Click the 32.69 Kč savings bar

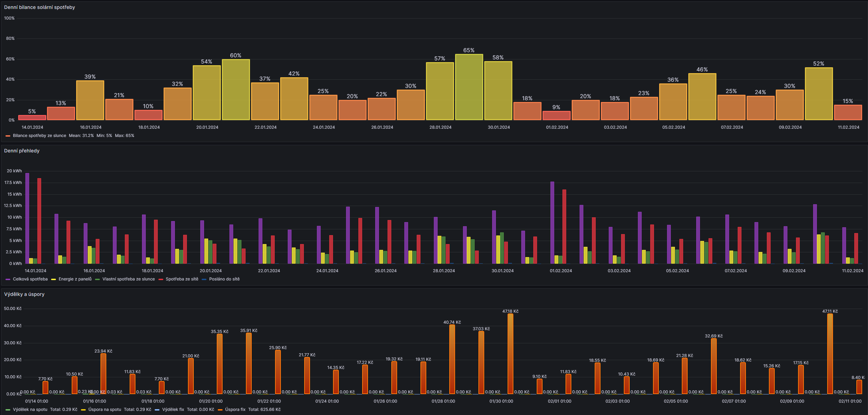[714, 366]
